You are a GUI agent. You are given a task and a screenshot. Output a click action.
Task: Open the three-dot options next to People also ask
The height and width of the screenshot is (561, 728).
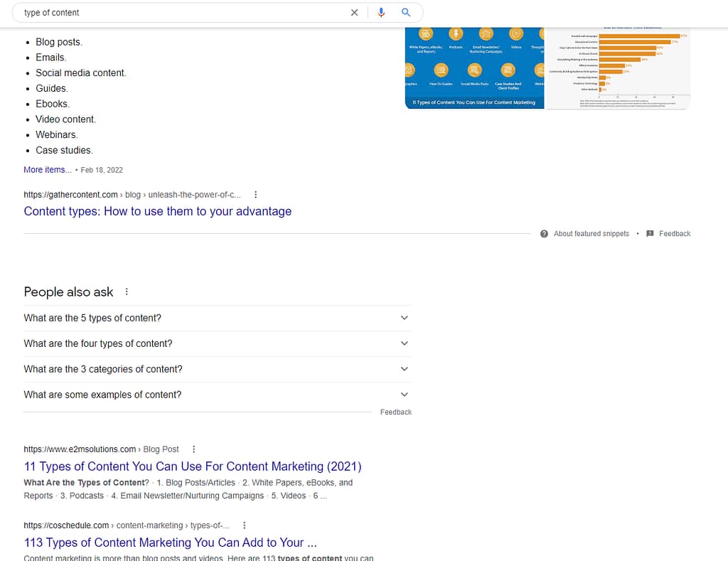point(127,292)
